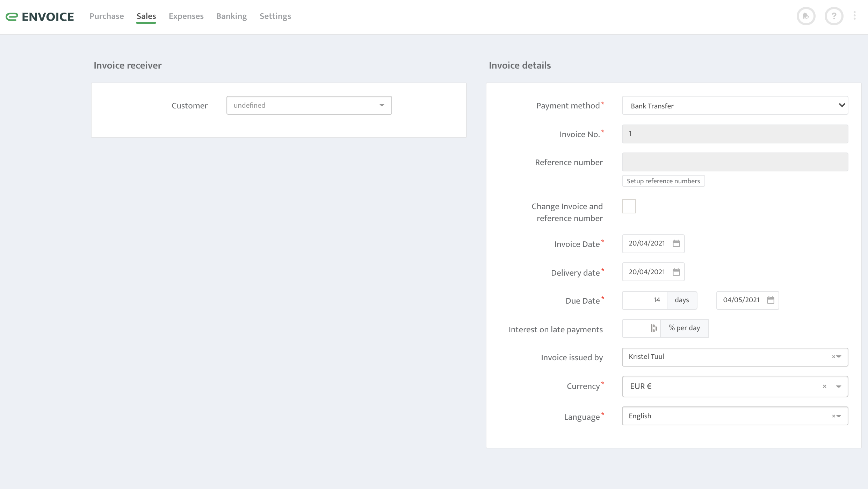Enable Change Invoice and reference number
Viewport: 868px width, 489px height.
click(x=629, y=206)
